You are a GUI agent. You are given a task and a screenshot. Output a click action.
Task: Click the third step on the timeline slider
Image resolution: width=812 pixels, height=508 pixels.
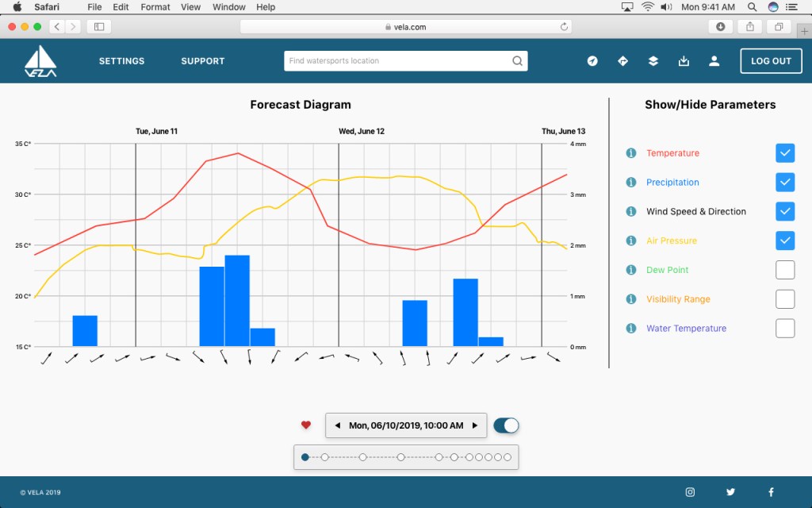pos(362,457)
